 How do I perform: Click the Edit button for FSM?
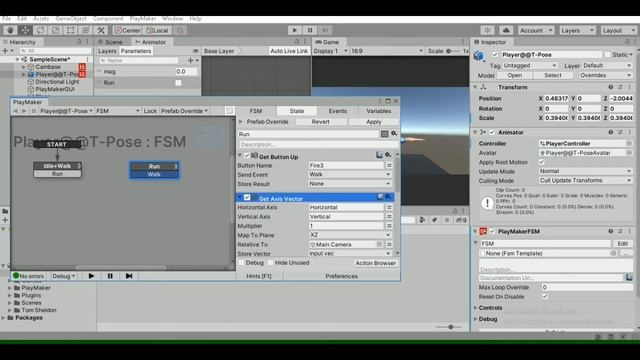pyautogui.click(x=622, y=244)
